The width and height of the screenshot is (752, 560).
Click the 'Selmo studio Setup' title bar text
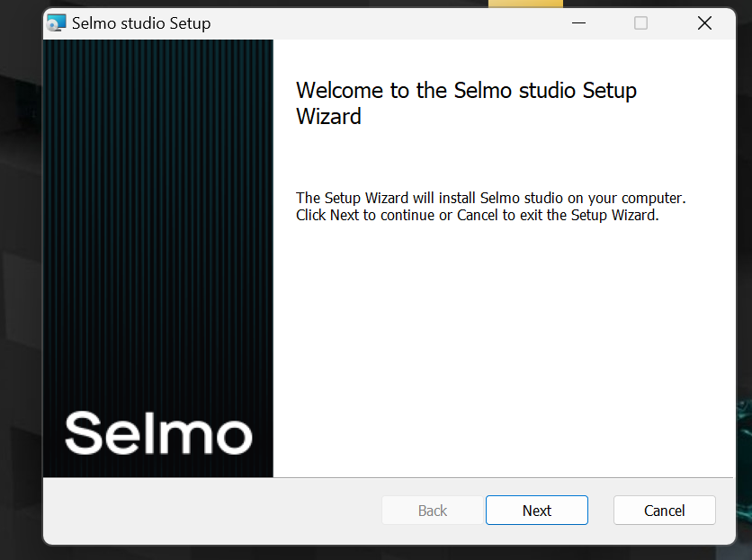pyautogui.click(x=141, y=23)
